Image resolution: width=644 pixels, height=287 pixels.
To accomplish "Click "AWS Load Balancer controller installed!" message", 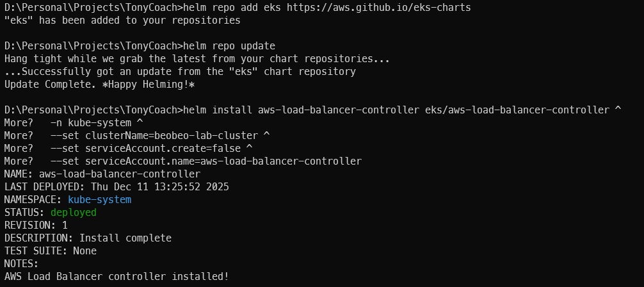I will [117, 276].
